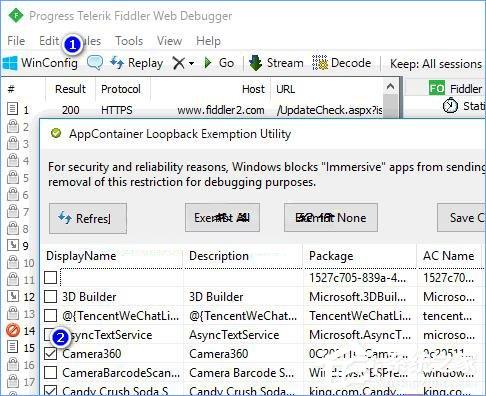Image resolution: width=486 pixels, height=396 pixels.
Task: Uncheck the Camera360 checkbox
Action: 50,354
